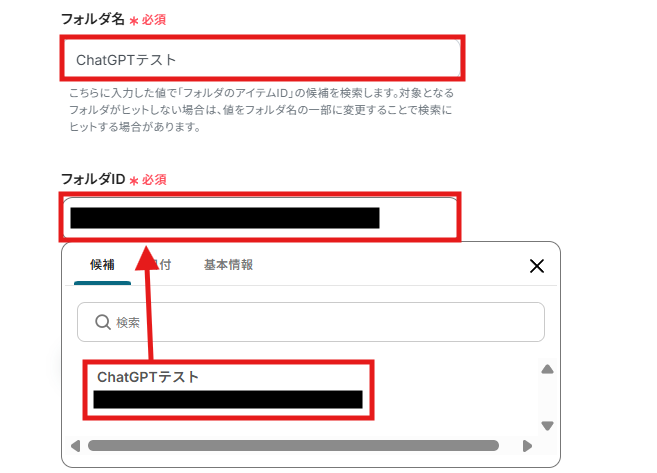Click the scroll down arrow in candidate list
Viewport: 657px width, 473px height.
tap(547, 426)
